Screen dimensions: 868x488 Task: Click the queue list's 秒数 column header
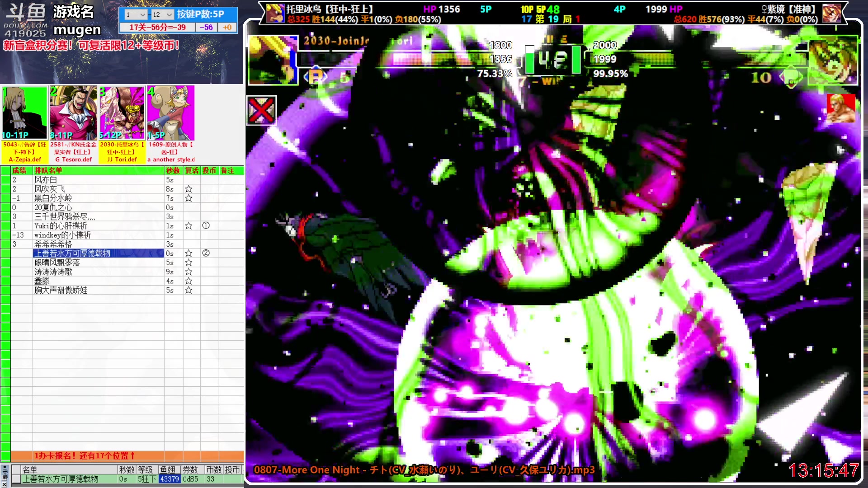173,170
